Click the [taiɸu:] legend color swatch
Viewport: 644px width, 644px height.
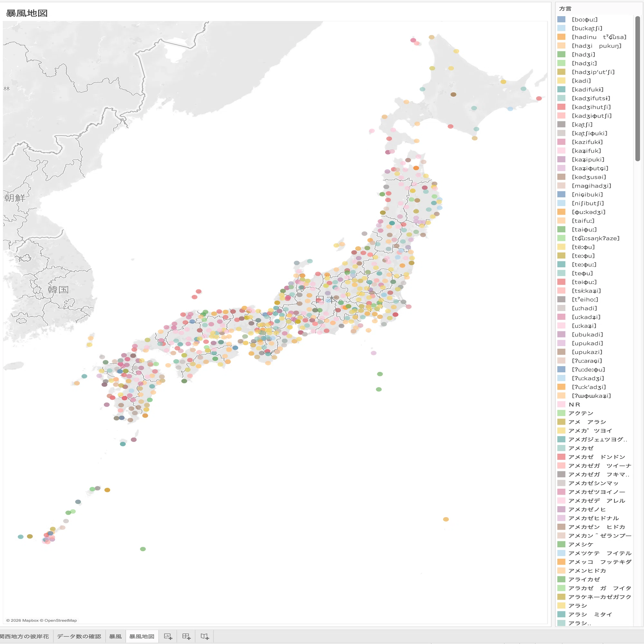561,229
